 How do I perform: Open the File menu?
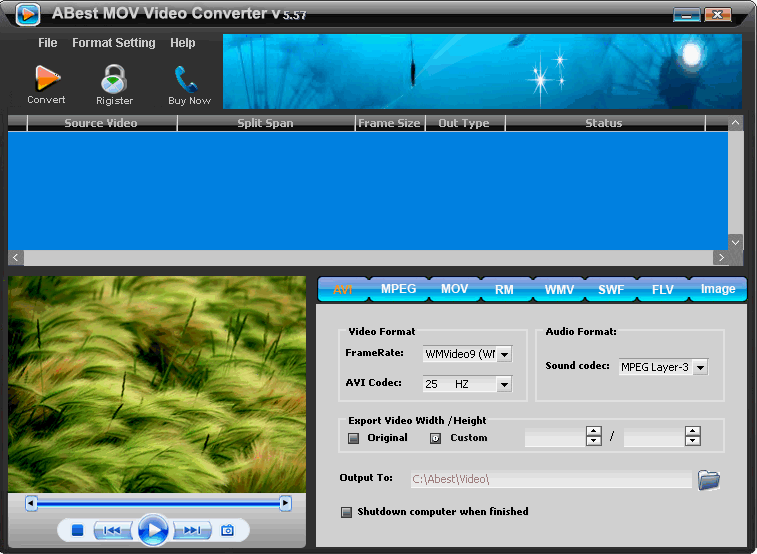tap(47, 43)
